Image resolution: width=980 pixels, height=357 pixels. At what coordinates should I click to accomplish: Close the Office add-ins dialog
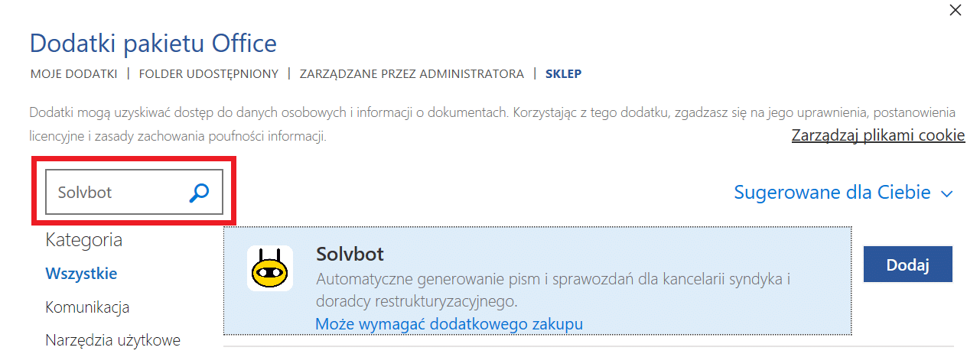[956, 11]
